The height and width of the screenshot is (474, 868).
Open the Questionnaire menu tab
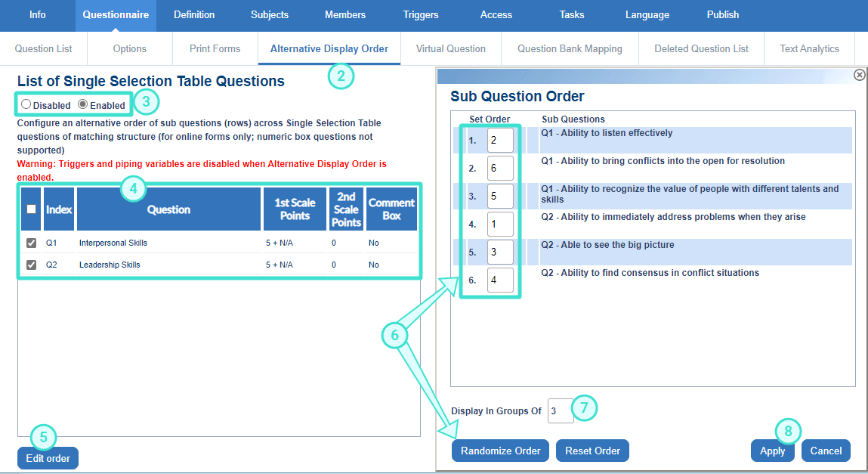click(116, 15)
